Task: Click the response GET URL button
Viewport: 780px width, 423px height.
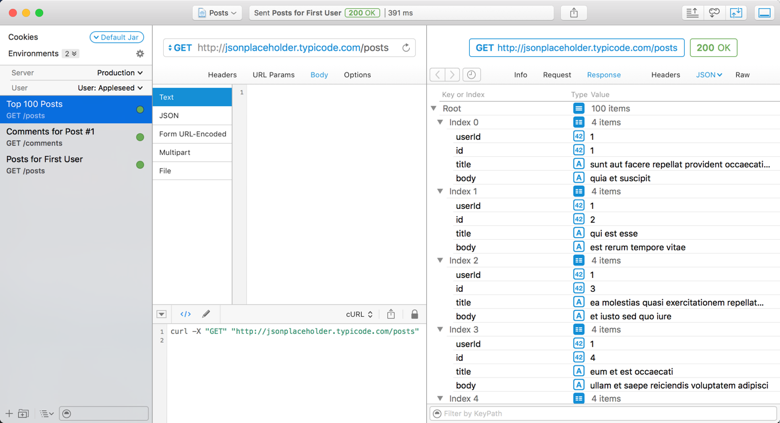Action: pyautogui.click(x=577, y=48)
